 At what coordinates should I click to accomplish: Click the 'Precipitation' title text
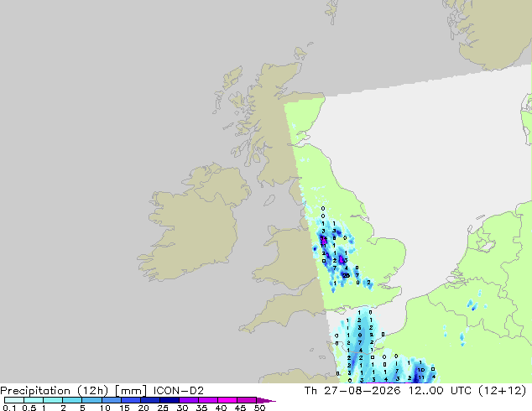35,391
